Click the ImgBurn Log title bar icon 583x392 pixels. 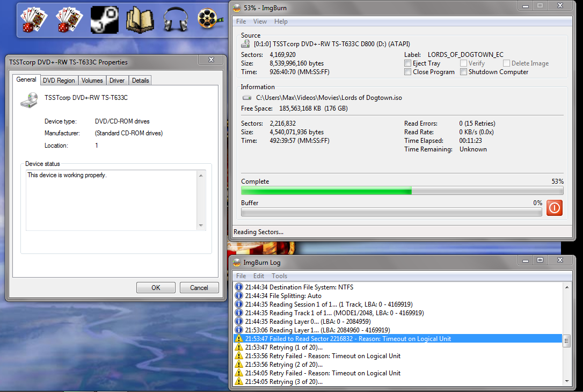pos(237,263)
